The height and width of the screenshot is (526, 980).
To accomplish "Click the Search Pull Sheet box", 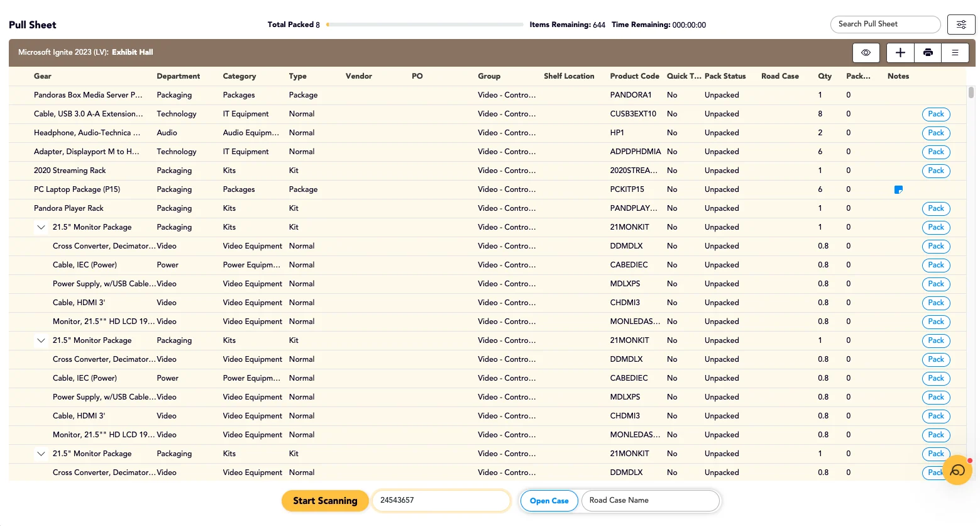I will click(885, 24).
